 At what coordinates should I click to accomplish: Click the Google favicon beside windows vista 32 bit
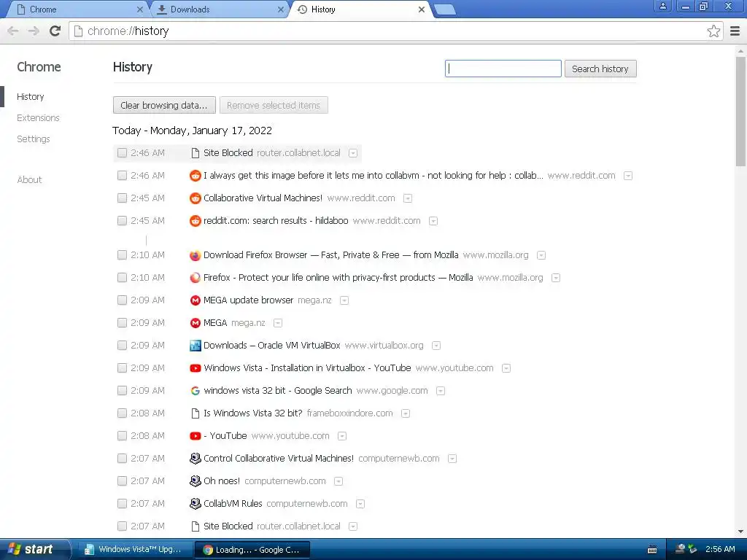pyautogui.click(x=196, y=391)
